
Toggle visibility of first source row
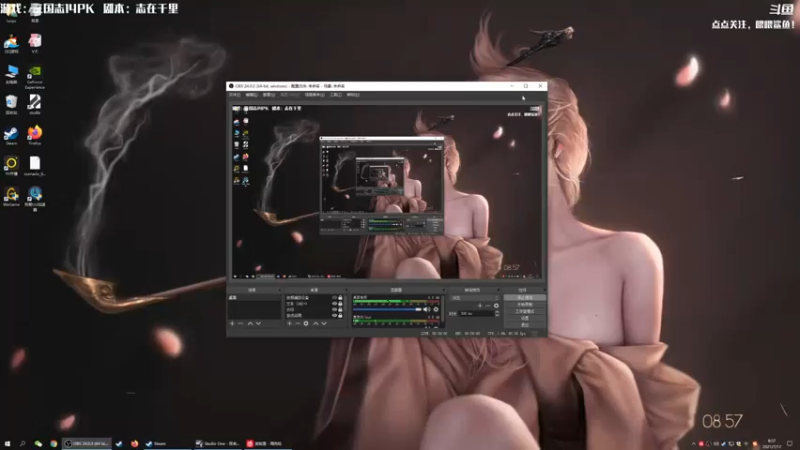pyautogui.click(x=334, y=297)
